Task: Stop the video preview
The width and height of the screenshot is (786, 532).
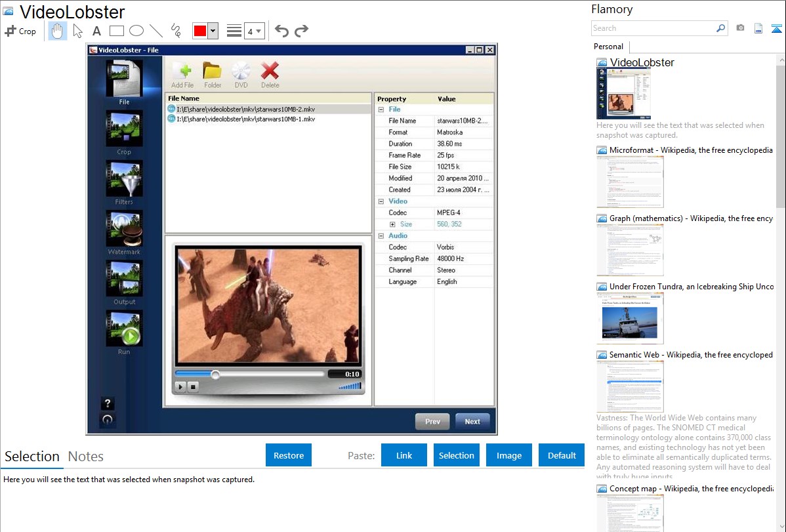Action: pos(194,386)
